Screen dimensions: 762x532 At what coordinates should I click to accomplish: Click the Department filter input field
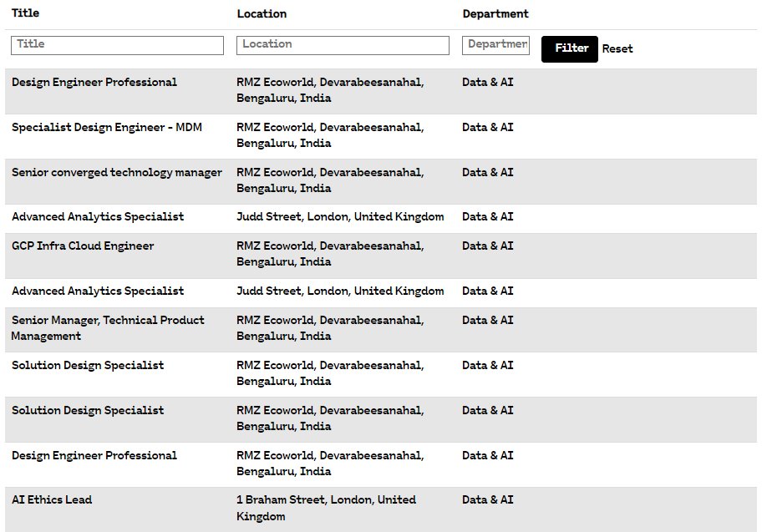495,45
